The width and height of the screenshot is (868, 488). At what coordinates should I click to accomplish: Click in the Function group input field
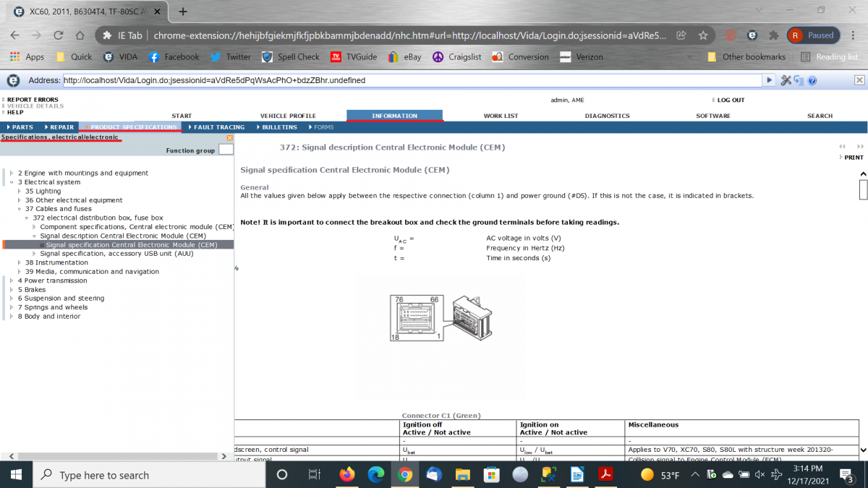pyautogui.click(x=226, y=150)
